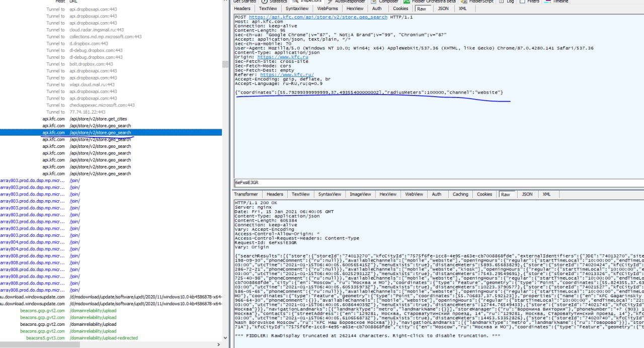Select tunnel to wlapi.cloud.mail.ru:443

click(111, 84)
